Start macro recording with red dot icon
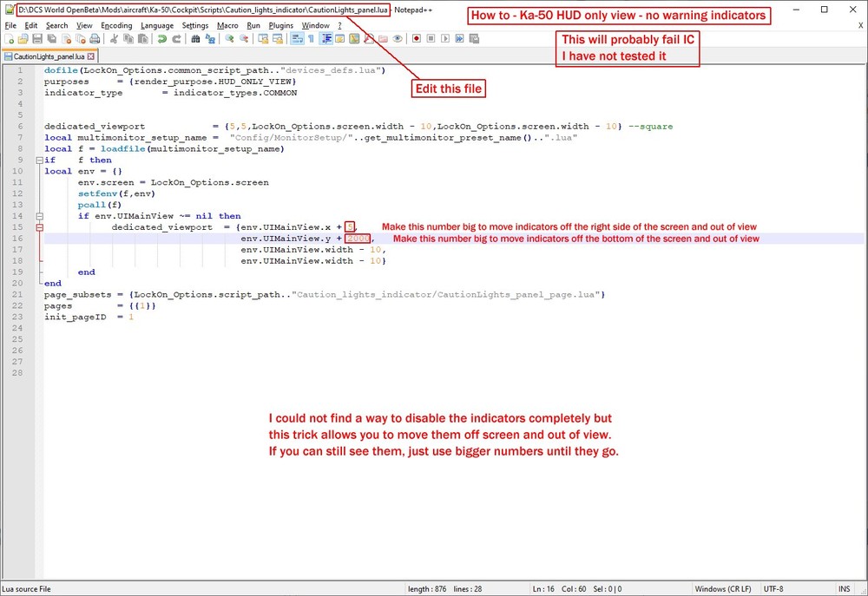 point(417,39)
